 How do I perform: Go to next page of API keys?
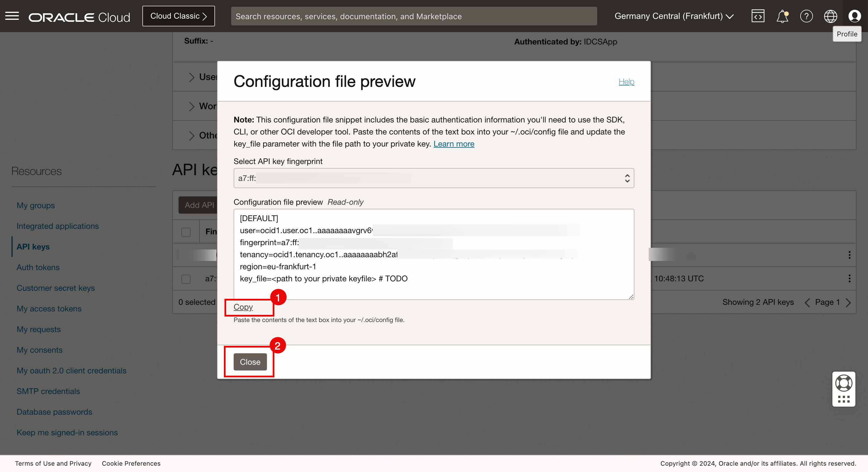tap(848, 302)
